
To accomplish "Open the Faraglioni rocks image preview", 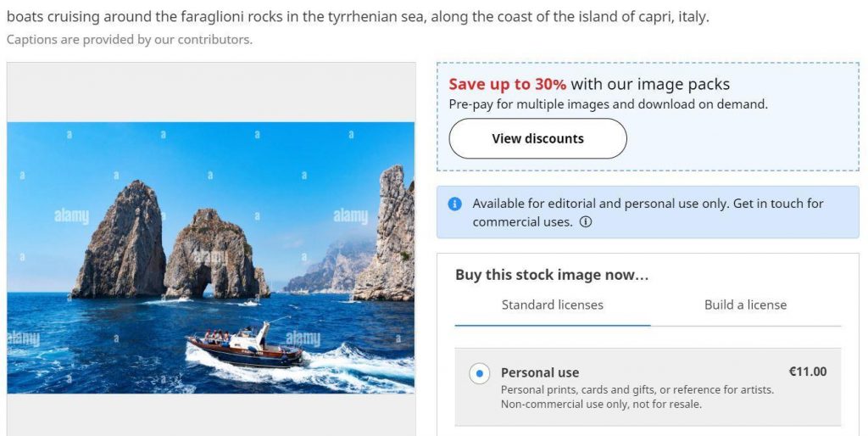I will tap(211, 257).
